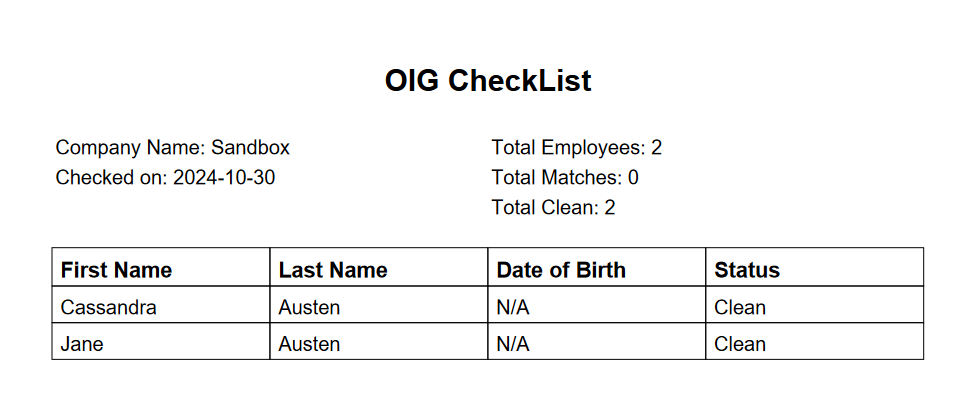Click the First Name column header
Screen dimensions: 970x400
(161, 267)
